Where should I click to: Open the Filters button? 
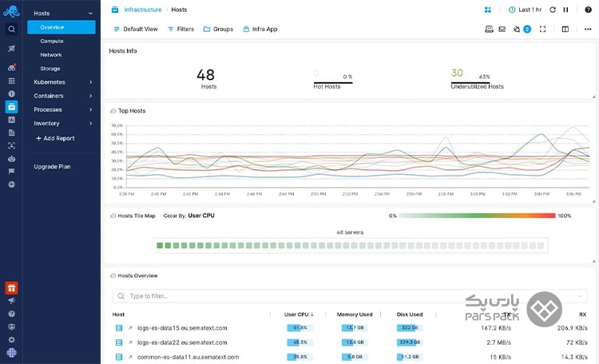(181, 29)
